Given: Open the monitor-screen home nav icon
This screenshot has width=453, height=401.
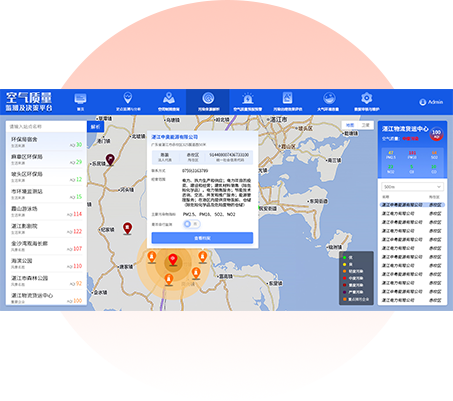Looking at the screenshot, I should [80, 99].
